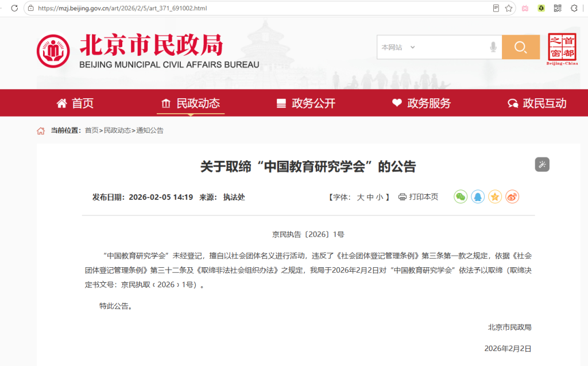The width and height of the screenshot is (588, 366).
Task: Follow the 民政动态 breadcrumb link
Action: (117, 130)
